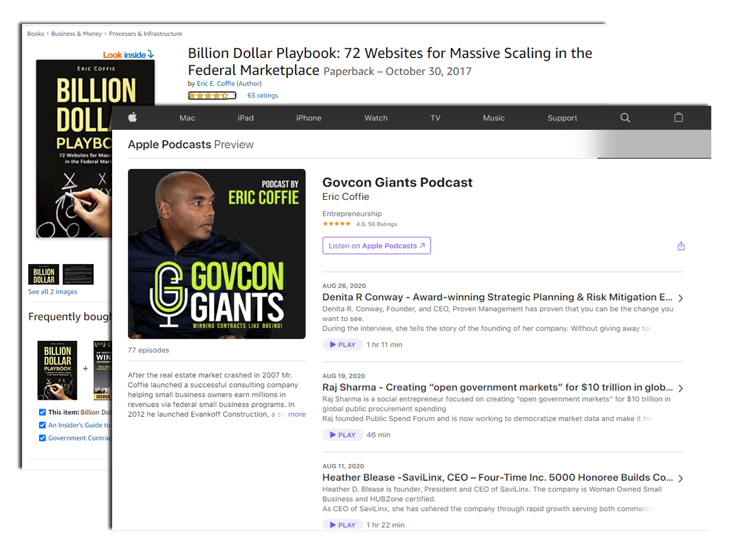Toggle the "Government Contracts" checkbox
Screen dimensions: 756x556
(x=42, y=438)
